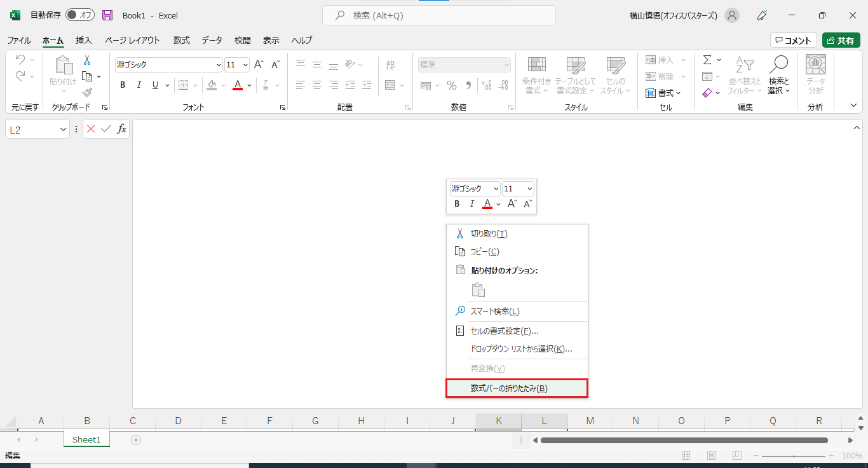
Task: Confirm entry with the green checkmark
Action: pos(106,129)
